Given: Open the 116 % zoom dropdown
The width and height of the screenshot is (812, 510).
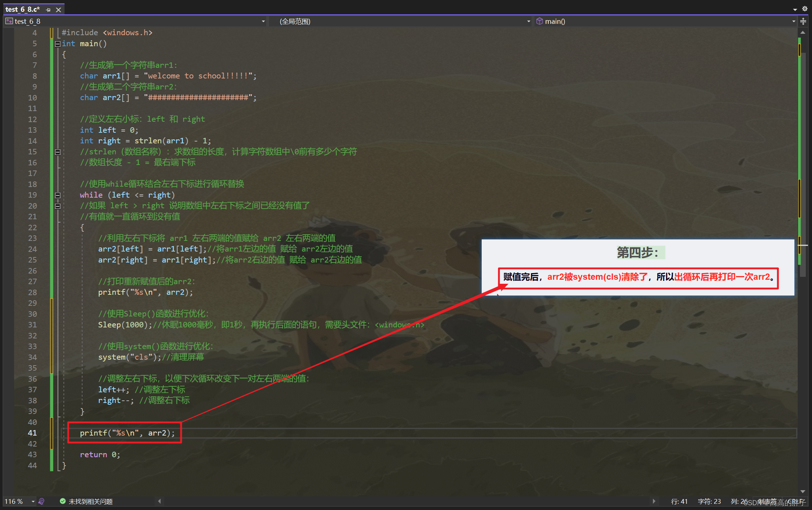Looking at the screenshot, I should point(33,501).
